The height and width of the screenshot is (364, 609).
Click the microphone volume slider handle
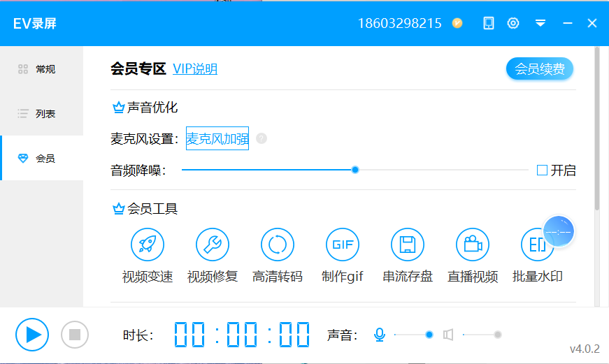429,335
